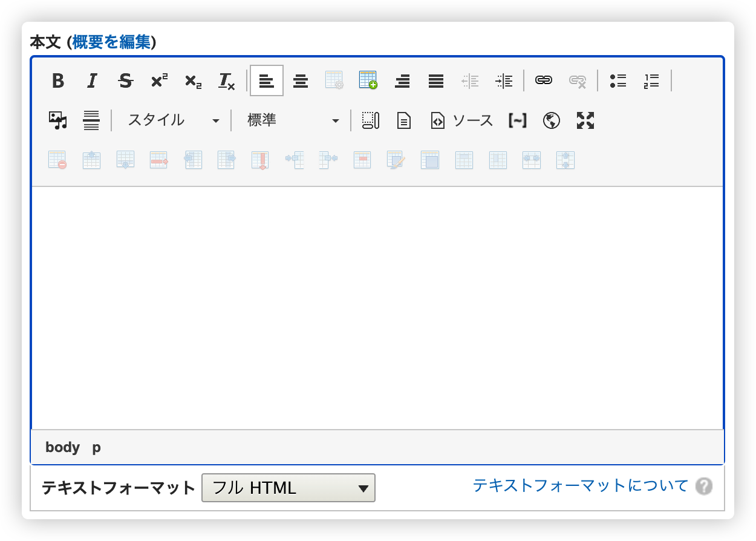This screenshot has width=756, height=541.
Task: Select the p element in the path bar
Action: coord(96,447)
